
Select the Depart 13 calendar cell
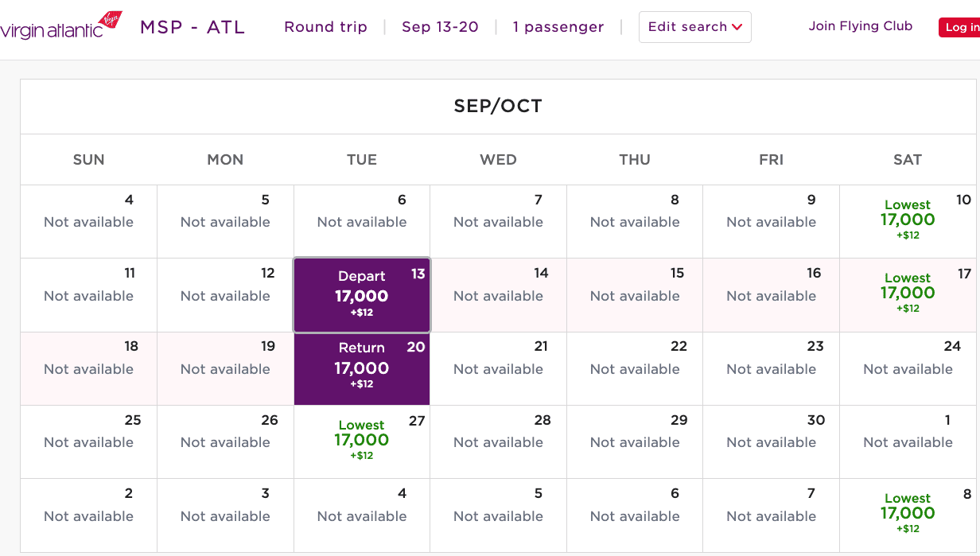[362, 294]
